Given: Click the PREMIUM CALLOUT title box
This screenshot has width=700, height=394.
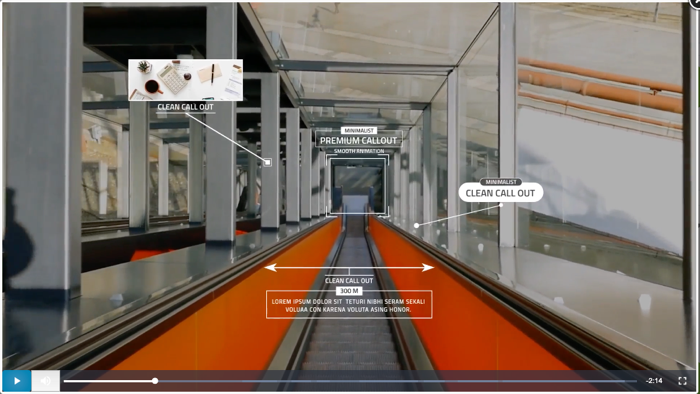Looking at the screenshot, I should (358, 140).
